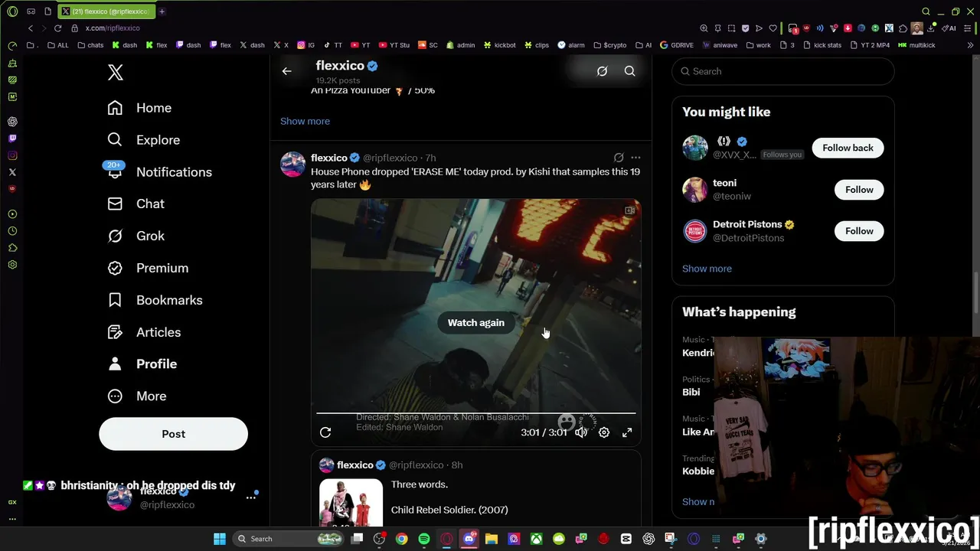Replay the video with the replay icon
Viewport: 980px width, 551px height.
pos(325,432)
